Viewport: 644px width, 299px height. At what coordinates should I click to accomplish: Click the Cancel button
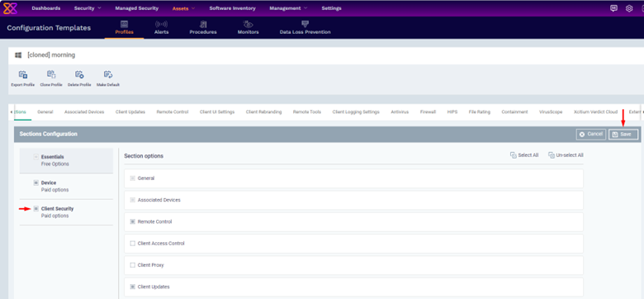pos(591,135)
